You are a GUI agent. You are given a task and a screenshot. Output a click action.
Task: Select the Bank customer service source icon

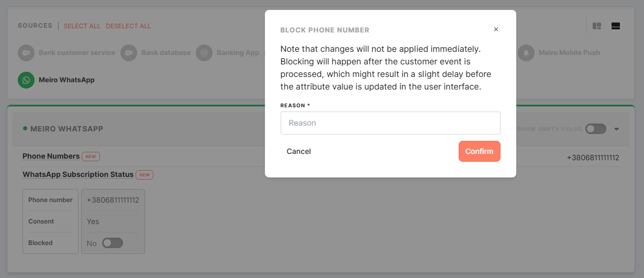pyautogui.click(x=26, y=53)
